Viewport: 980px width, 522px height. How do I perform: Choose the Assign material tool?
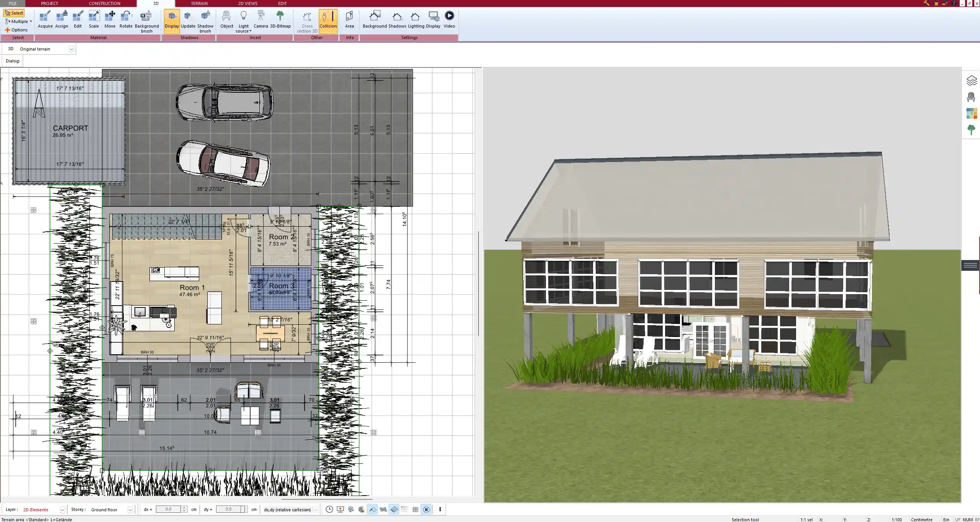coord(61,20)
